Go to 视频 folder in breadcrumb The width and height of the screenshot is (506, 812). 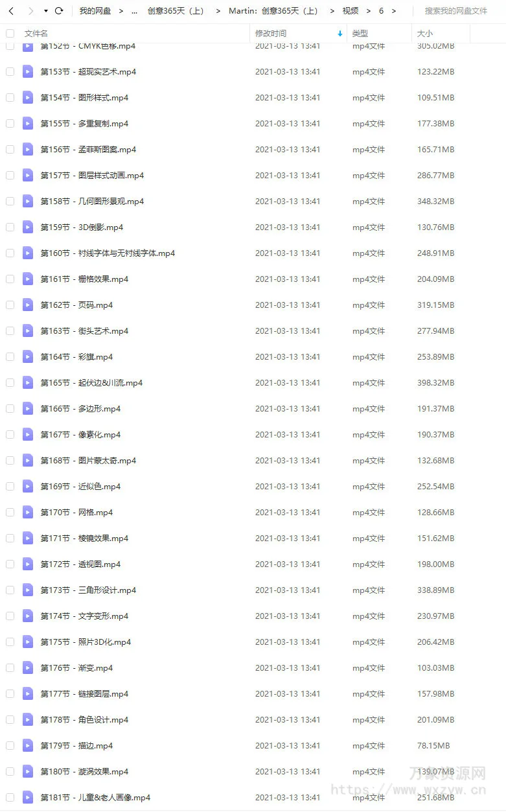[x=351, y=11]
